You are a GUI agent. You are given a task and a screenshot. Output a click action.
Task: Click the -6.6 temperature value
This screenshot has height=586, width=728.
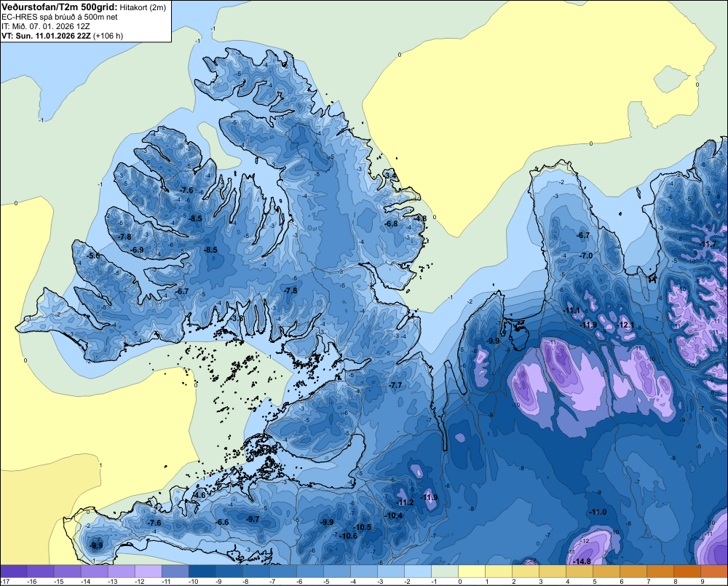[x=222, y=522]
